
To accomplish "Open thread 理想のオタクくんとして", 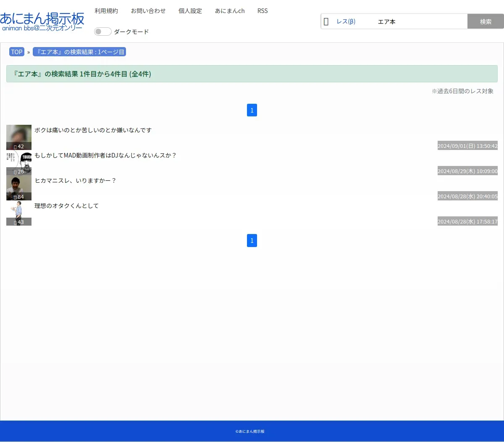I will 66,206.
